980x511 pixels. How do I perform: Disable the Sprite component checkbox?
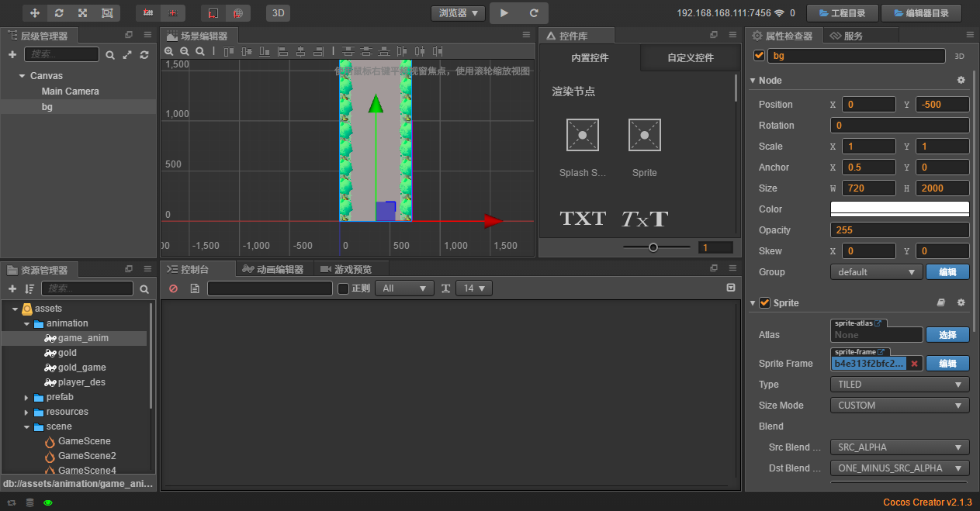point(764,303)
